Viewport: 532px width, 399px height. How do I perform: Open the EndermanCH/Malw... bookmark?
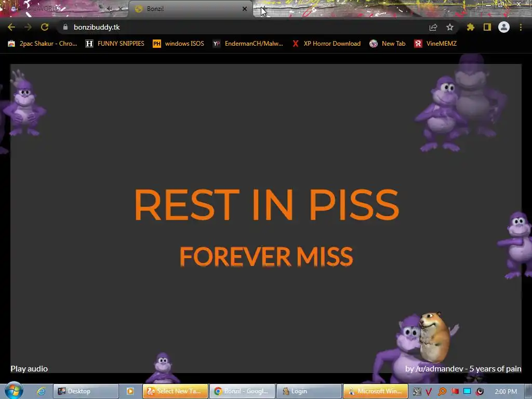click(248, 44)
